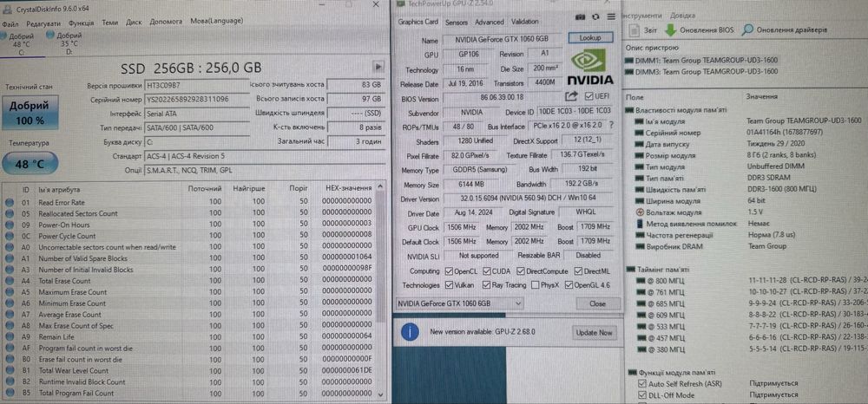Open the Допомога menu
The image size is (868, 404).
pos(166,22)
